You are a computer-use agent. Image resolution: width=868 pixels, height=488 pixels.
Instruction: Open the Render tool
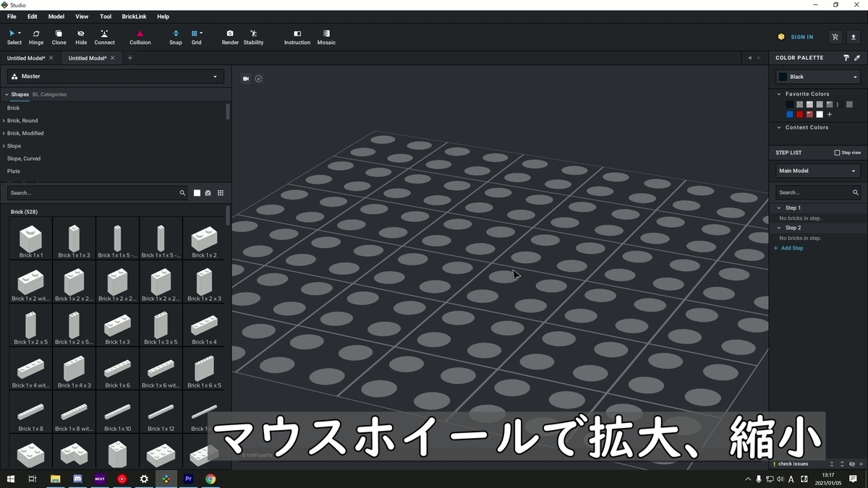tap(230, 37)
